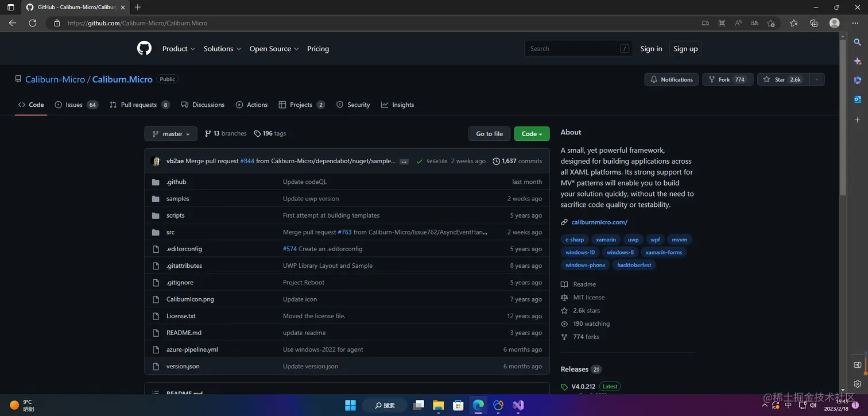Open Visual Studio from taskbar
Screen dimensions: 868x416
click(x=518, y=405)
